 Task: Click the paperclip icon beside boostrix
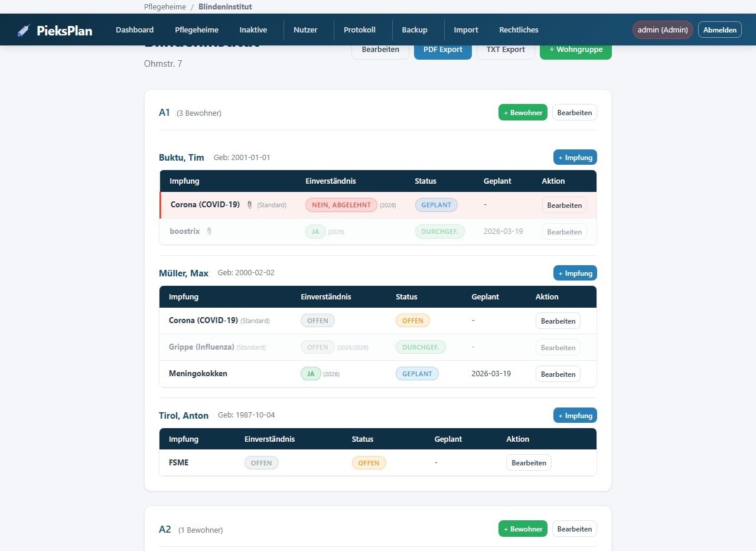click(x=208, y=232)
